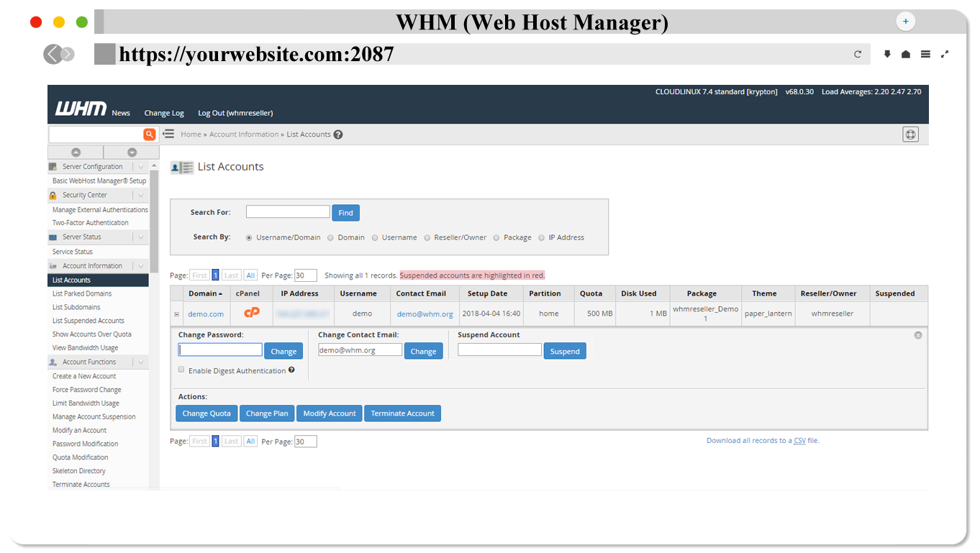Click the WHM logo
The height and width of the screenshot is (553, 980).
[81, 109]
